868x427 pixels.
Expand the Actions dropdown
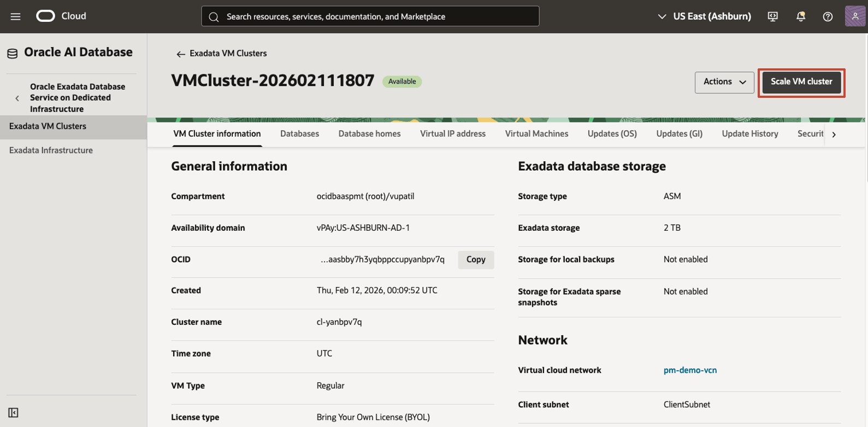pos(724,82)
